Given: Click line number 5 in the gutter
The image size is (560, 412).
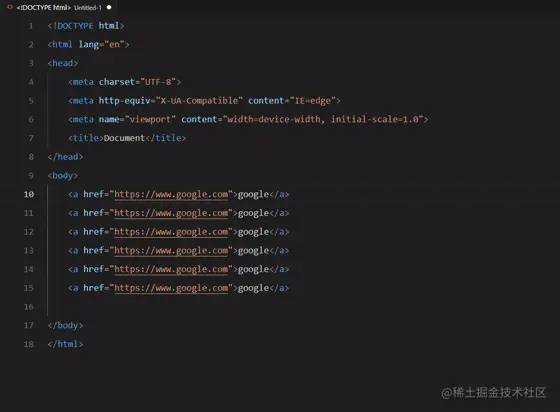Looking at the screenshot, I should pos(31,101).
